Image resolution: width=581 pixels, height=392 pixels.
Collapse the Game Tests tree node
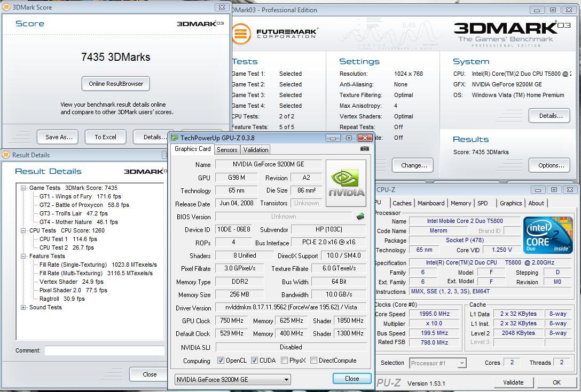23,188
